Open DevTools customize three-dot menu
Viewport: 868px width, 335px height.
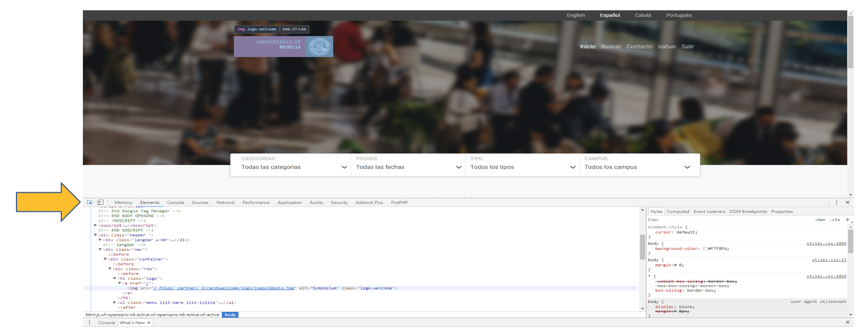click(837, 203)
